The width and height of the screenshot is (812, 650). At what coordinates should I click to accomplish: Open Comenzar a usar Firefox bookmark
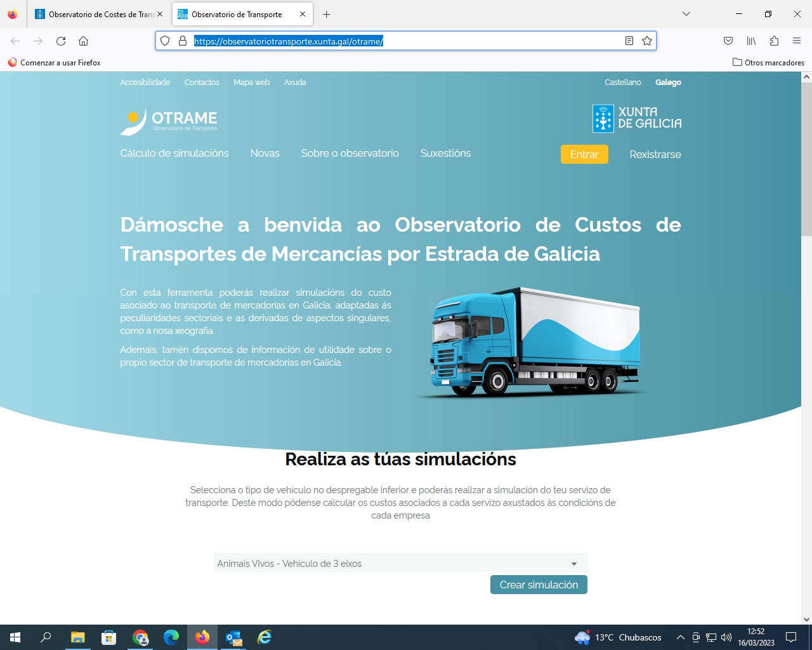coord(54,63)
